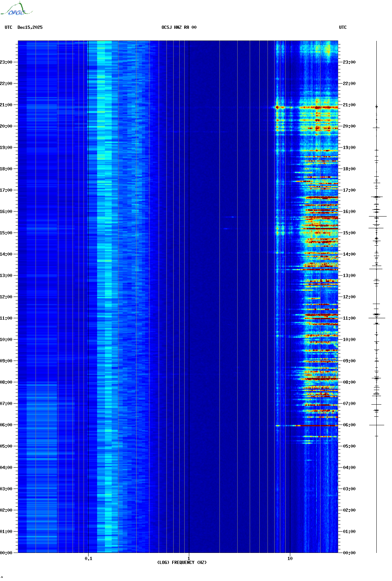The height and width of the screenshot is (581, 392).
Task: Click the 0.1 frequency axis tick label
Action: (x=88, y=558)
